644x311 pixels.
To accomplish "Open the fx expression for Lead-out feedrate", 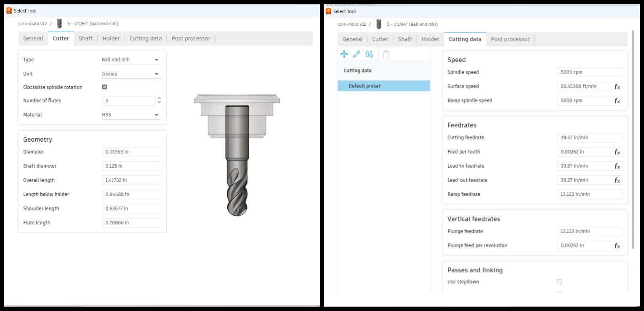I will (617, 181).
